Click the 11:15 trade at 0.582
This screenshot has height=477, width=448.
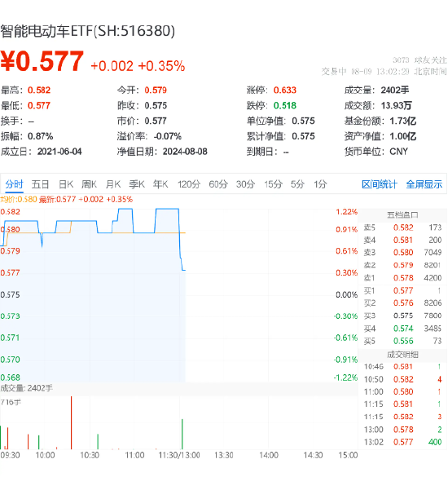[x=402, y=417]
